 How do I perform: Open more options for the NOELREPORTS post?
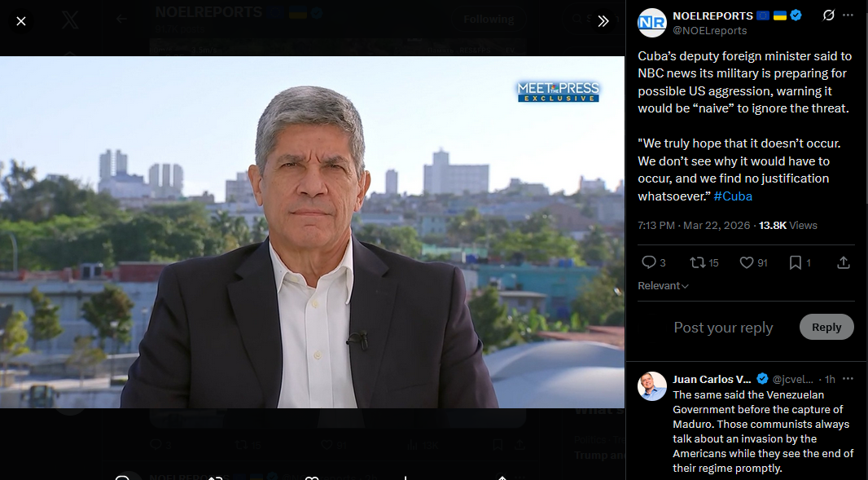pos(848,15)
